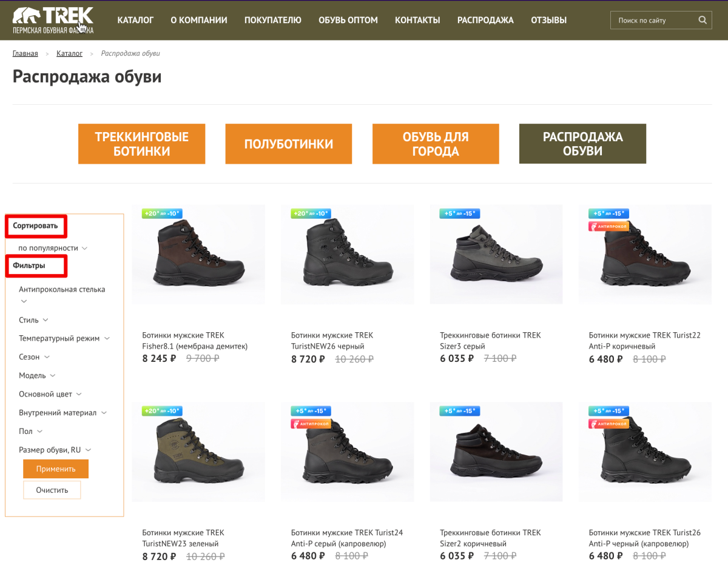This screenshot has width=728, height=571.
Task: Open 'Turist24 Anti-P серый (капровелюр)' title
Action: click(347, 538)
